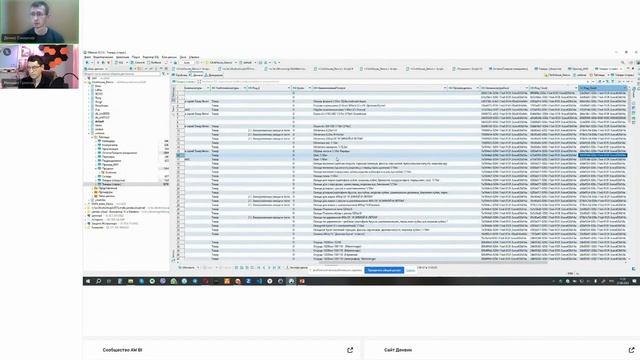Open the Редактировать menu
The height and width of the screenshot is (360, 640).
[103, 57]
